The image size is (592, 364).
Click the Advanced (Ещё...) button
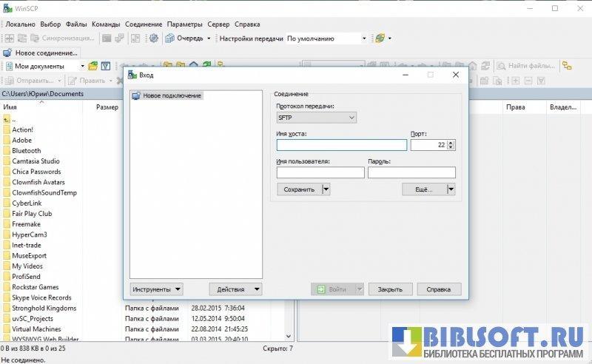(424, 189)
